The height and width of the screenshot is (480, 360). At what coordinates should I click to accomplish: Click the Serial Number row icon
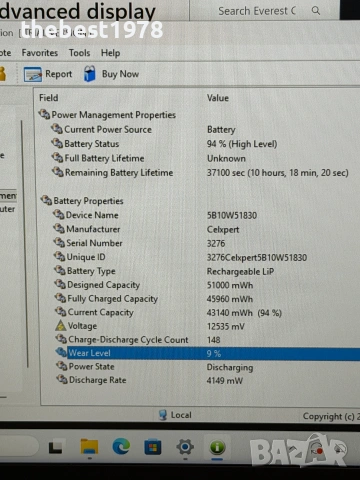coord(59,242)
